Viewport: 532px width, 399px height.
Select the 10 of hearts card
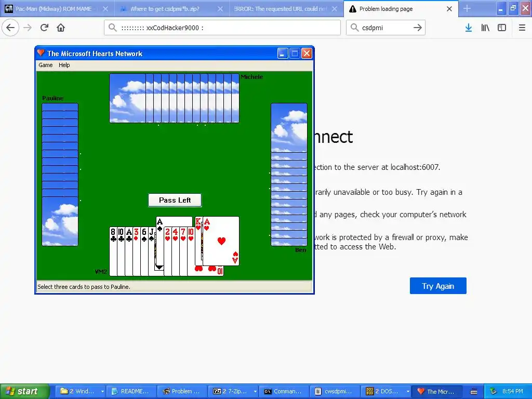(x=191, y=251)
